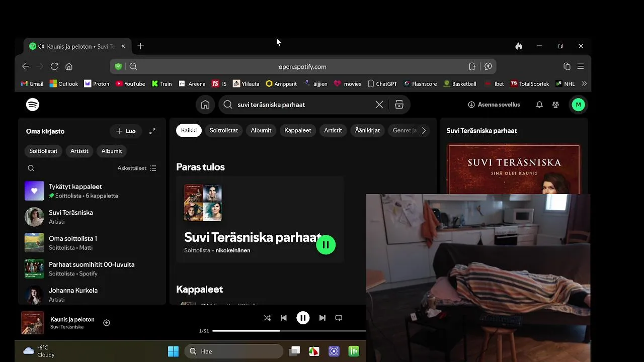Select the Kappaleet filter chip
This screenshot has width=644, height=362.
point(298,130)
